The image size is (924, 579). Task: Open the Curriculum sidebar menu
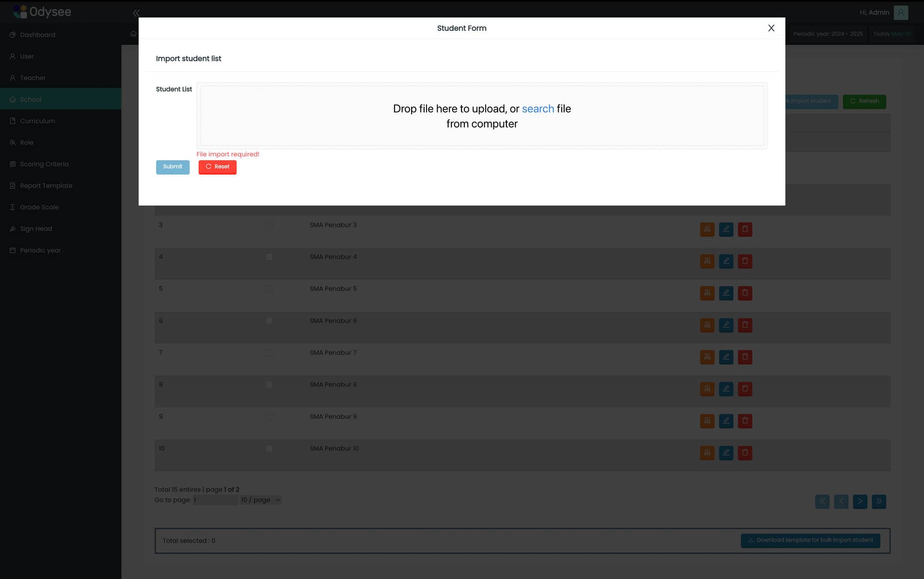click(x=37, y=121)
